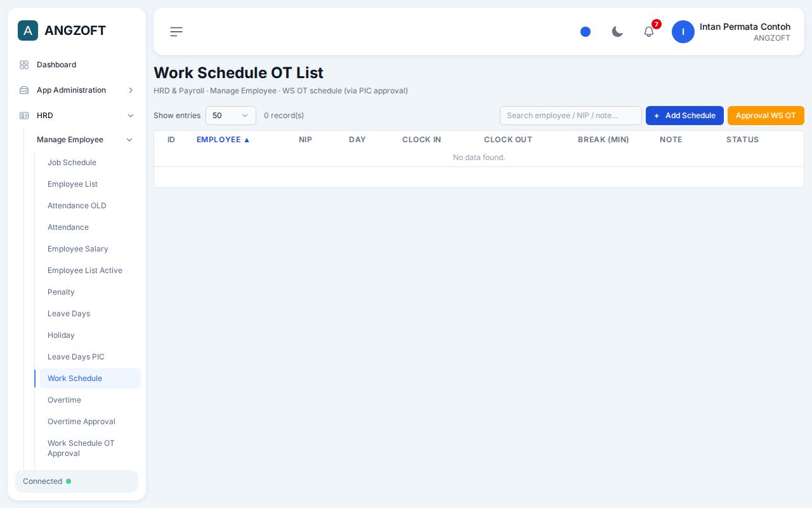
Task: Open the Show entries dropdown
Action: point(231,116)
